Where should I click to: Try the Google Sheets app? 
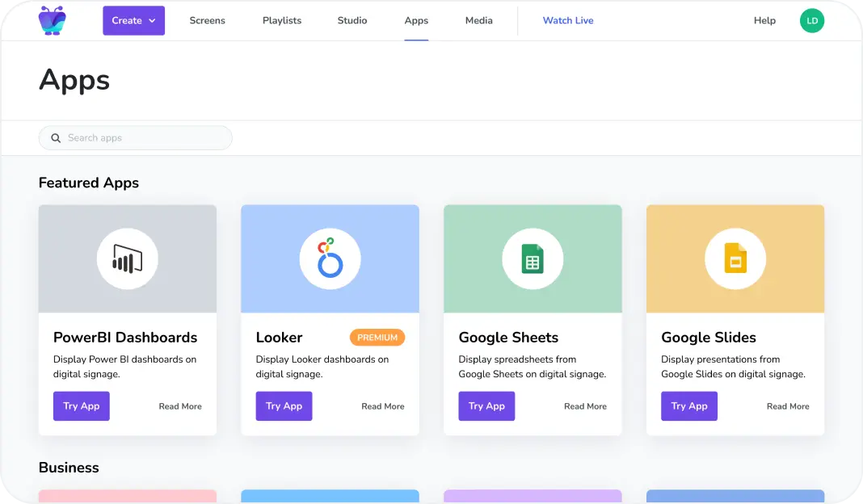[486, 406]
